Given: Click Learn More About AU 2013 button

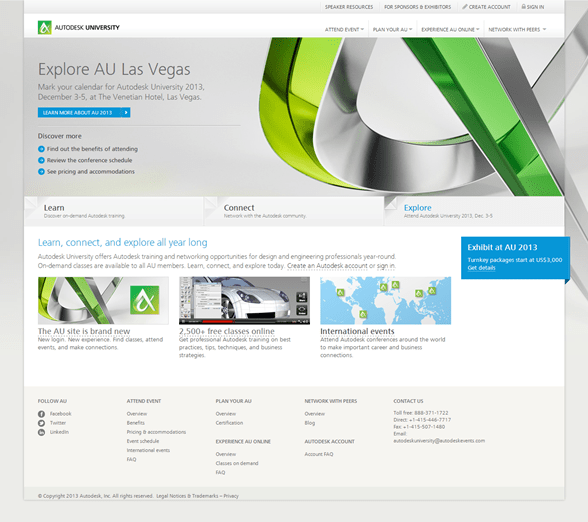Looking at the screenshot, I should [x=84, y=112].
